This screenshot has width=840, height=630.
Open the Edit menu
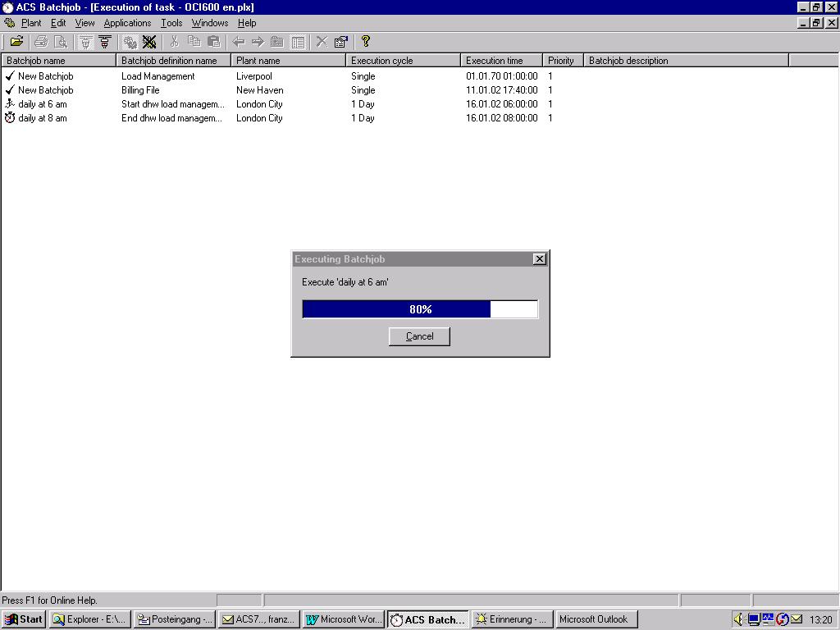pos(58,23)
